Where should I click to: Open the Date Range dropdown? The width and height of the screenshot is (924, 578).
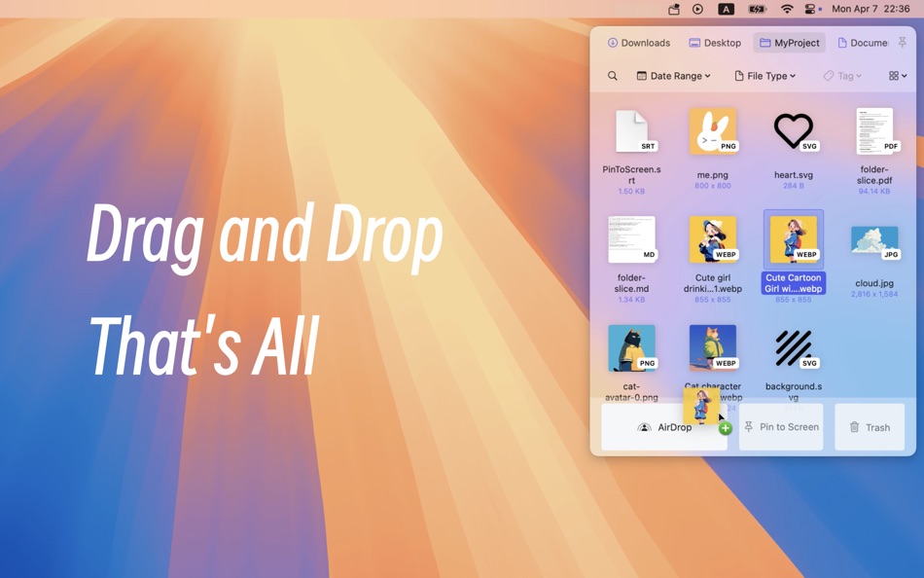click(x=674, y=75)
